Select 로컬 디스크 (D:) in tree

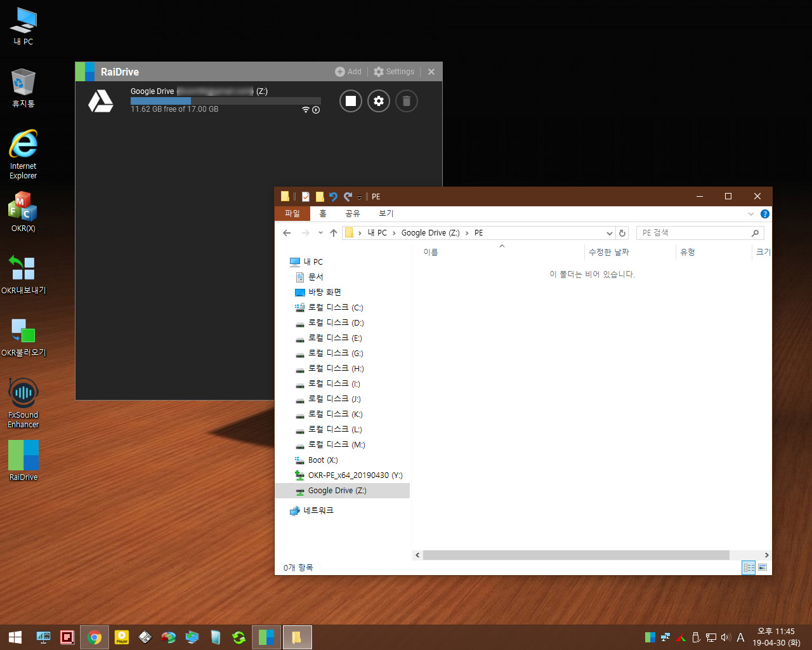coord(329,323)
